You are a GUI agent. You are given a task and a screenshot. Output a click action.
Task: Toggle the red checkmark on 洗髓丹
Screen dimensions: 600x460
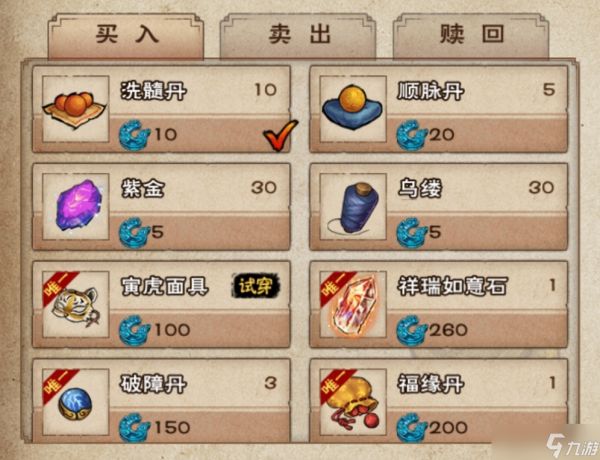(280, 135)
